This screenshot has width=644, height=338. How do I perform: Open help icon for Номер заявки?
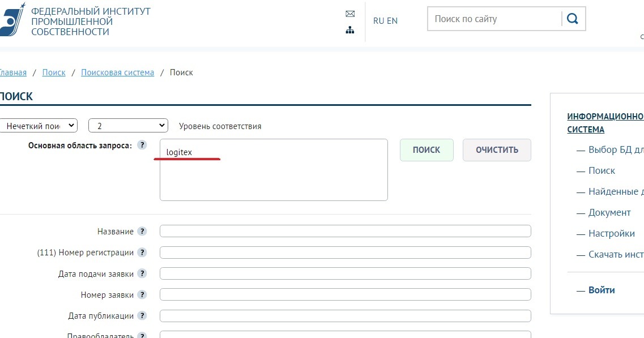pyautogui.click(x=142, y=294)
